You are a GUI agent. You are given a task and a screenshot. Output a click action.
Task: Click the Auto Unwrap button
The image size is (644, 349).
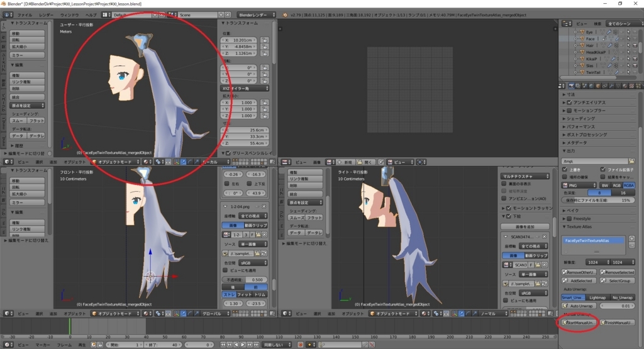pos(579,306)
